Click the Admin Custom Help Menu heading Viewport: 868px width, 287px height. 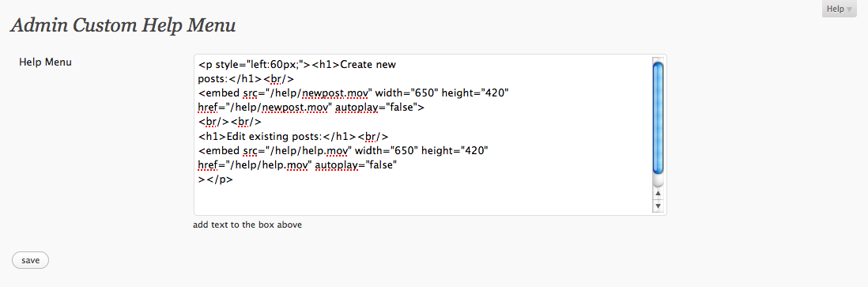123,25
